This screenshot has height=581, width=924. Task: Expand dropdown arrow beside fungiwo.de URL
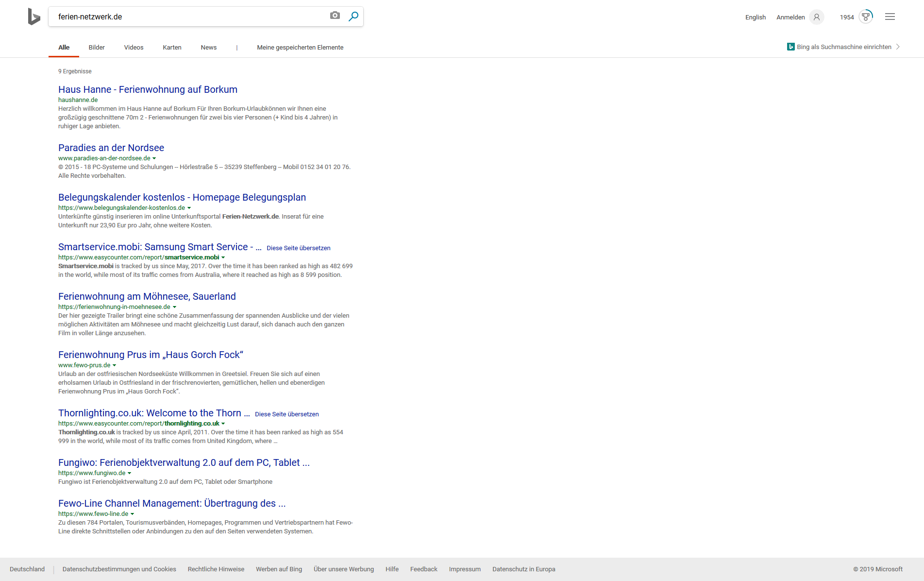(129, 473)
